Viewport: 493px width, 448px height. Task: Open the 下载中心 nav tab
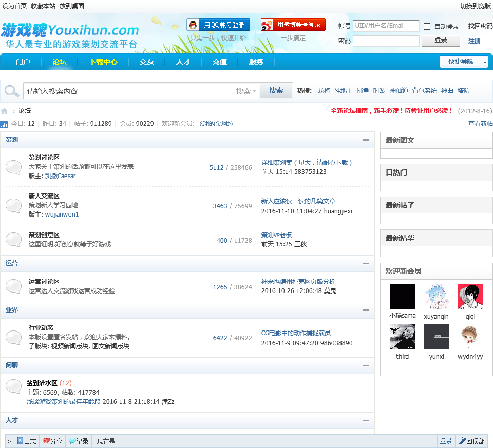[103, 62]
